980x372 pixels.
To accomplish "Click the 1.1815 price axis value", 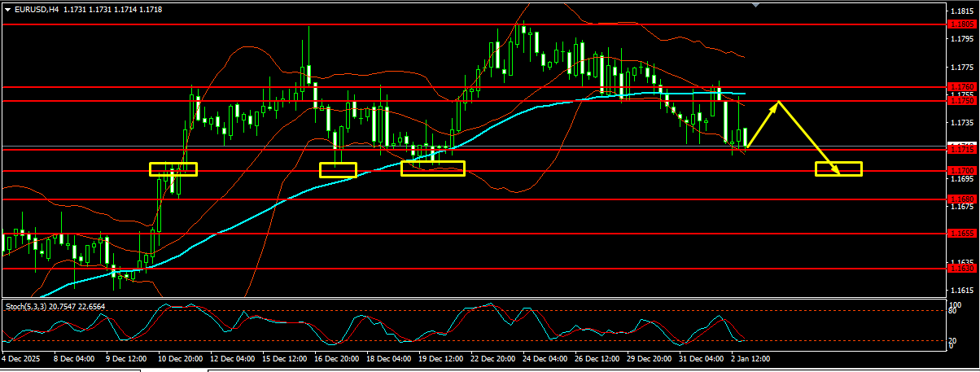I will point(962,11).
